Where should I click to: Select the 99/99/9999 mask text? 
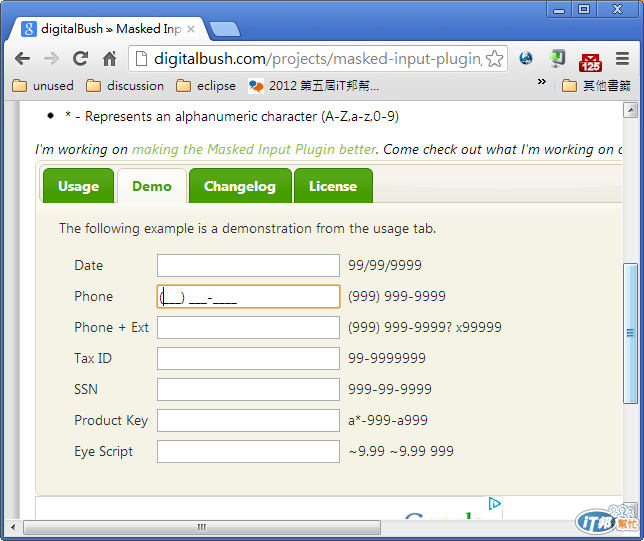coord(385,265)
